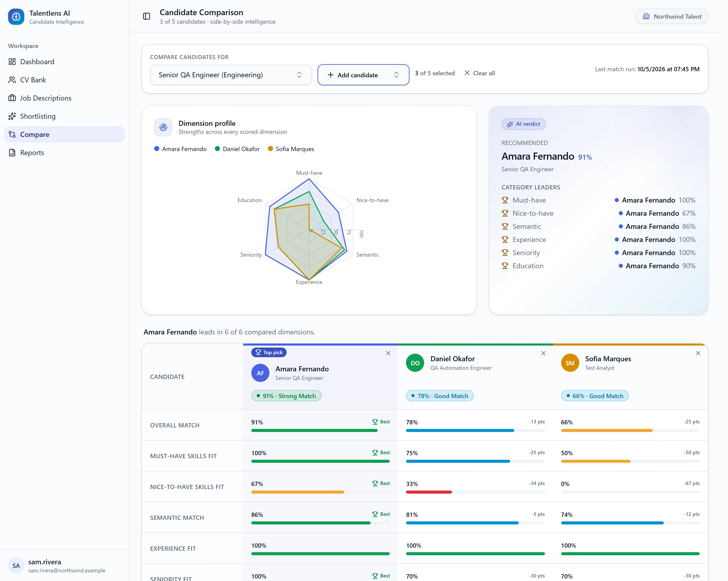
Task: Open the Senior QA Engineer job dropdown
Action: click(x=231, y=75)
